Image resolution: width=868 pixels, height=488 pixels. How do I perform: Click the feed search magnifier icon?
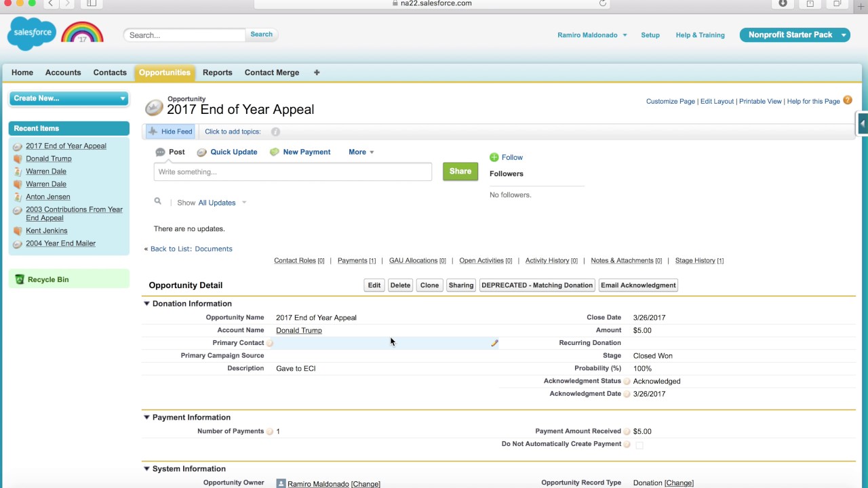click(157, 201)
